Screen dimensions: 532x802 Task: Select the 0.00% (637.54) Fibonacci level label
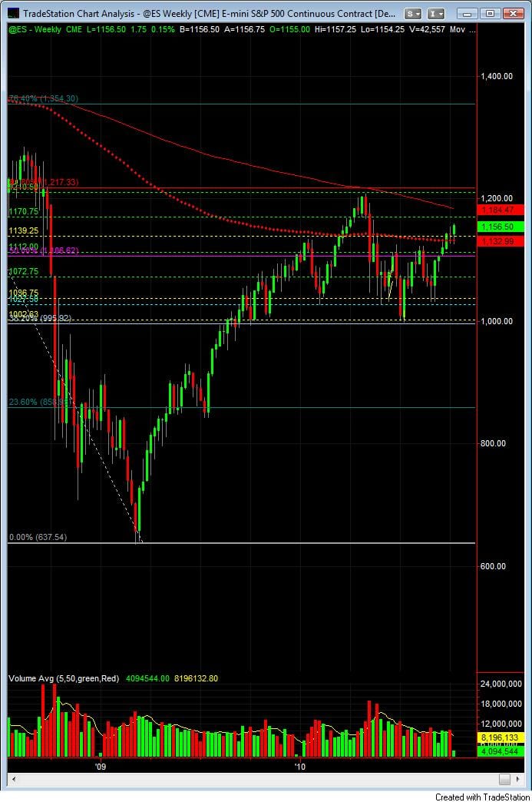tap(38, 537)
